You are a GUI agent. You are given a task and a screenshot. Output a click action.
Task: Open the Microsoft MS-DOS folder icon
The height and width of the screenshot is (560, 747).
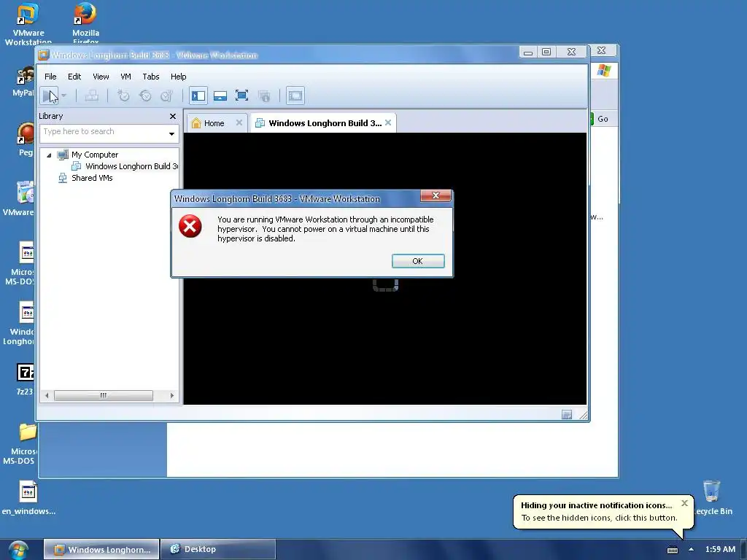pos(20,444)
